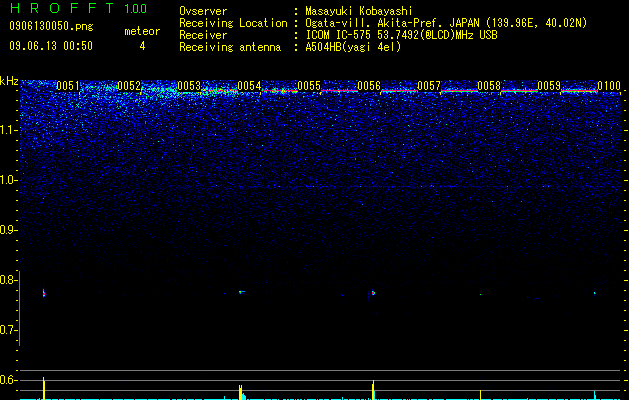Click the 0100 time marker

609,86
